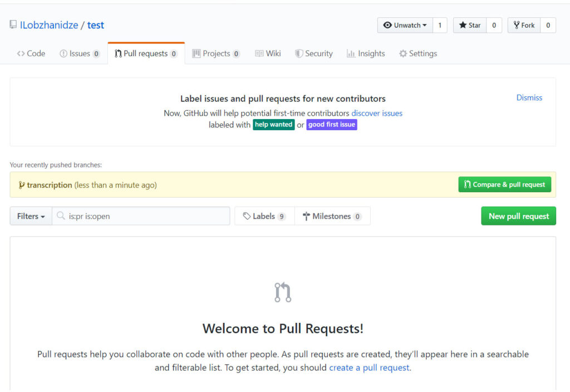The height and width of the screenshot is (392, 570).
Task: Follow the create a pull request link
Action: pos(369,367)
